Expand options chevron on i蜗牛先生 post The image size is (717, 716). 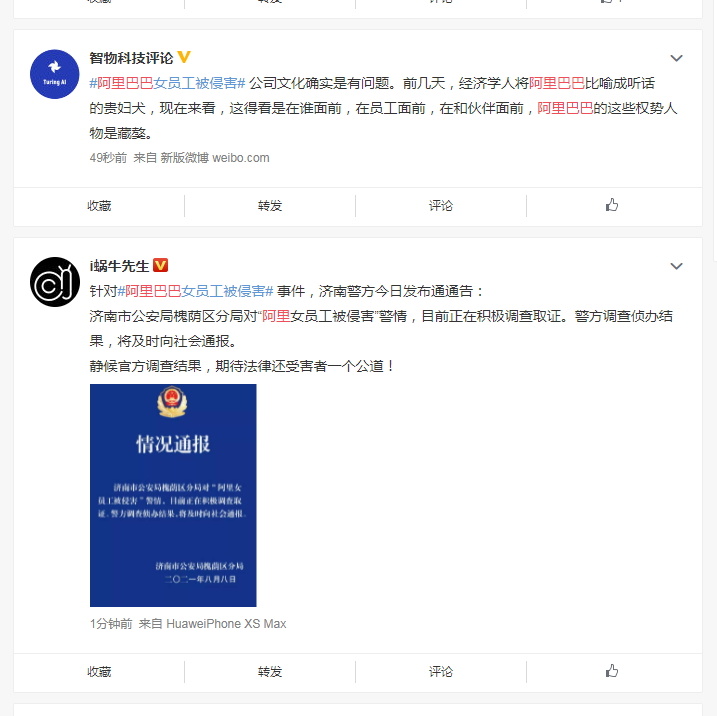click(676, 266)
